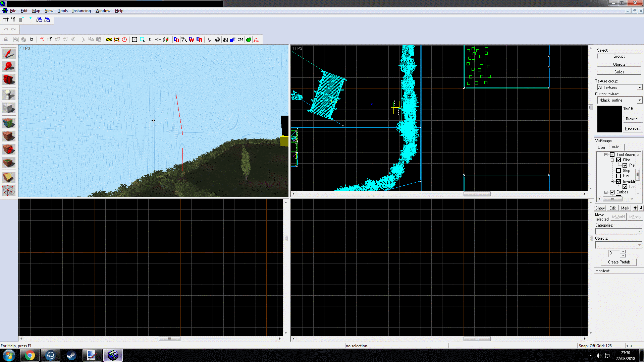This screenshot has width=644, height=362.
Task: Click the top 2D view horizontal scrollbar thumb
Action: click(x=477, y=194)
